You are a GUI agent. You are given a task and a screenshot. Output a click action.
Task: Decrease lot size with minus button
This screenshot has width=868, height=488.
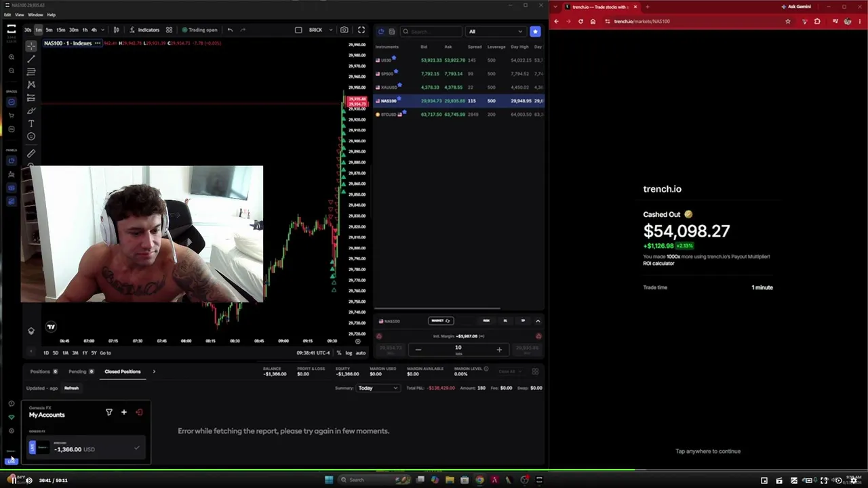click(418, 350)
